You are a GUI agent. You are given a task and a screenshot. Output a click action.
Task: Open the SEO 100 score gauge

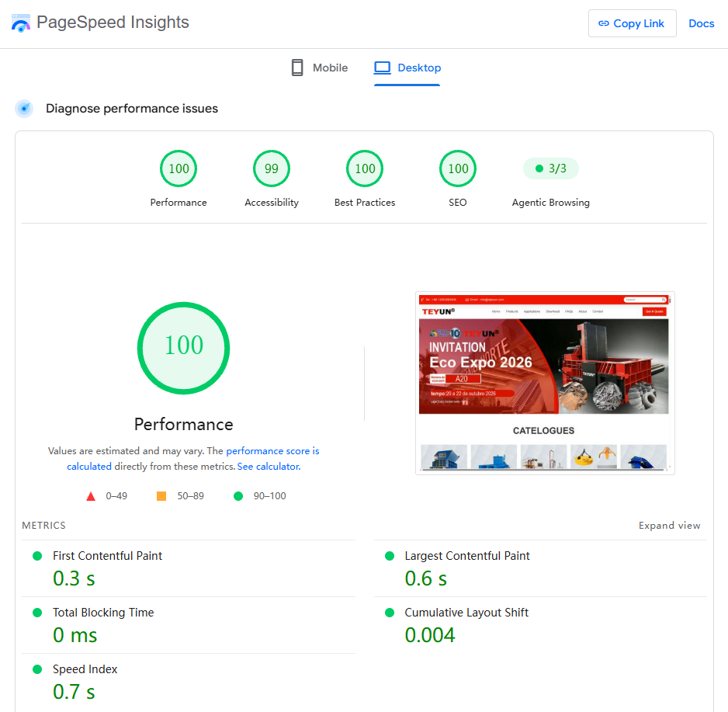coord(458,168)
